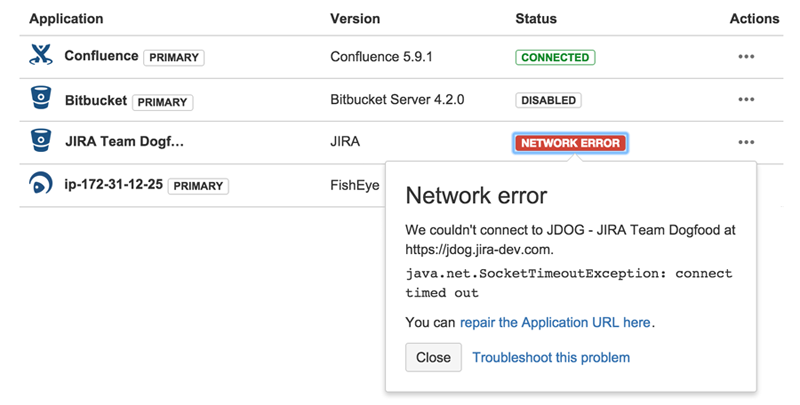Click the ip-172-31-12-25 application name
This screenshot has width=800, height=405.
pyautogui.click(x=113, y=184)
